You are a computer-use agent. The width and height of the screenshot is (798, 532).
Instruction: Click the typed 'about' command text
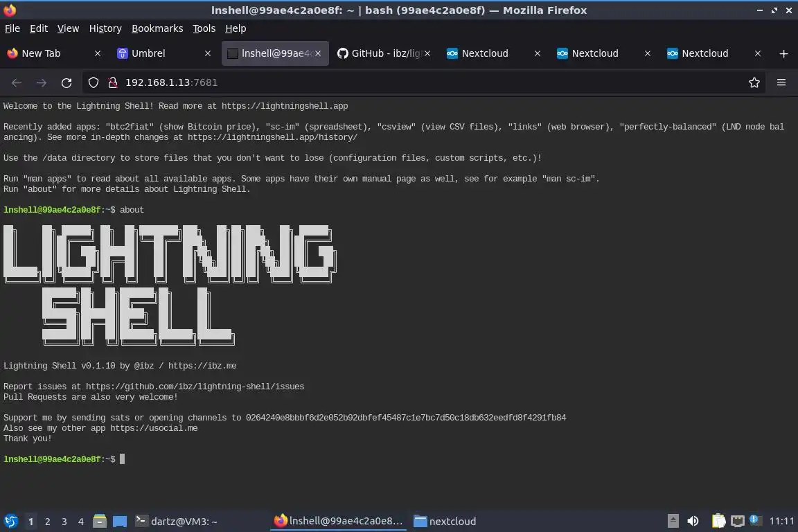click(132, 210)
